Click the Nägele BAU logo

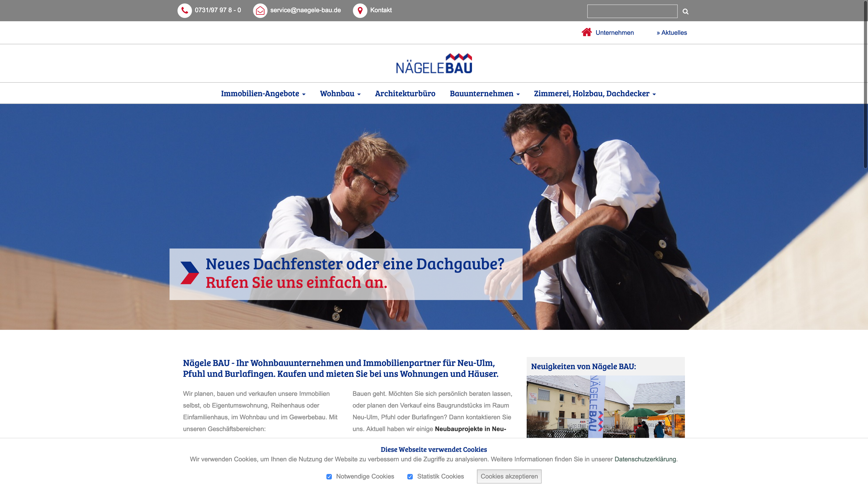pos(434,63)
